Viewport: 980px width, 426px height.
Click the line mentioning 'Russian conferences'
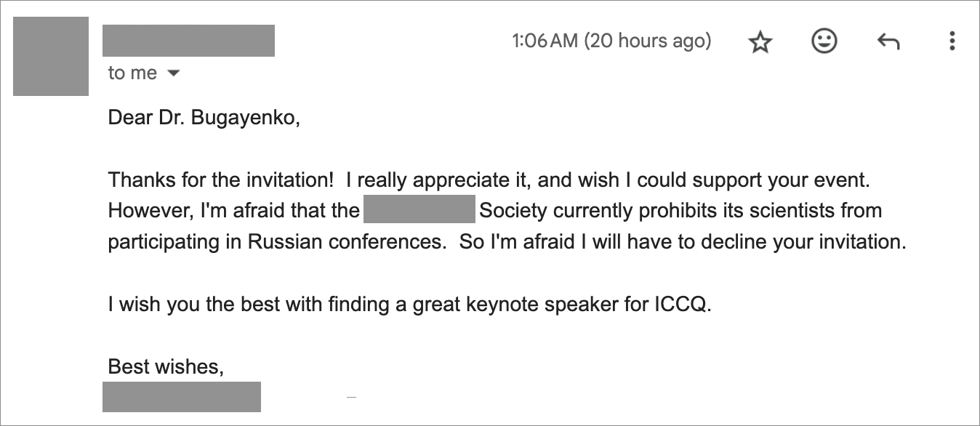tap(507, 241)
